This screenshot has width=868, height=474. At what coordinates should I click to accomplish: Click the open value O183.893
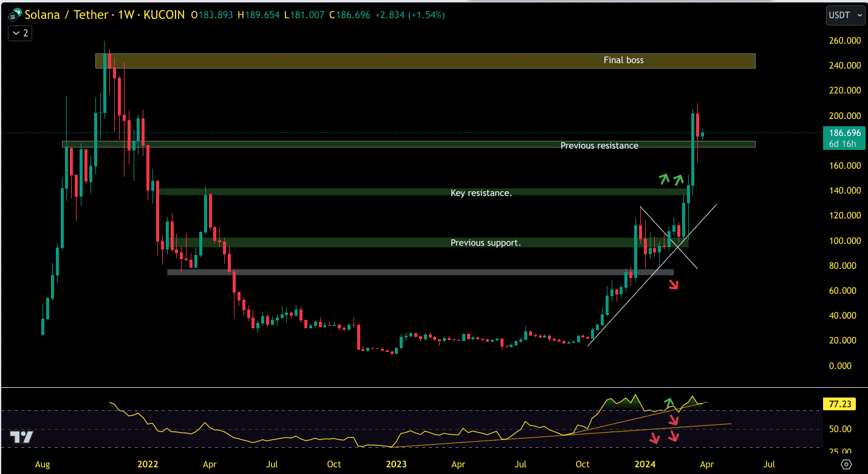212,15
